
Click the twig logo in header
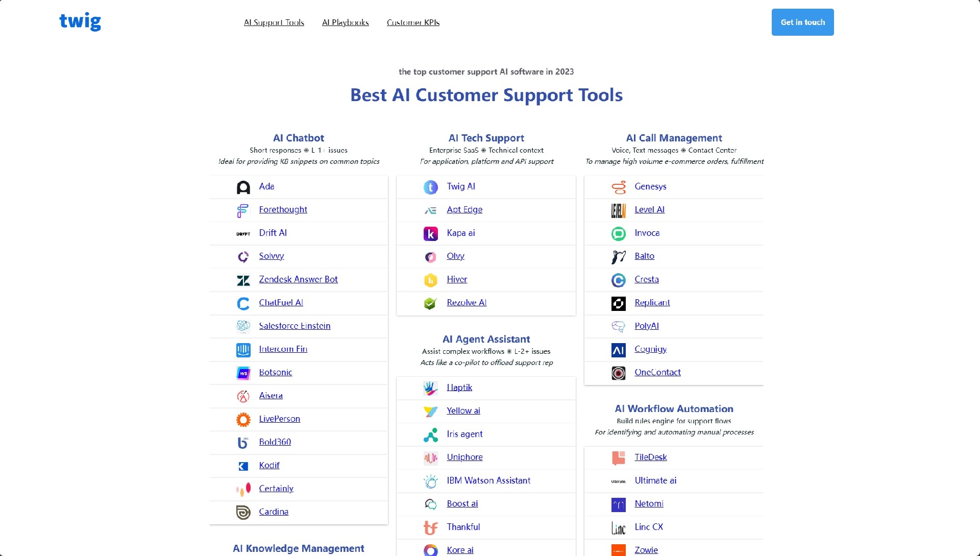tap(80, 21)
